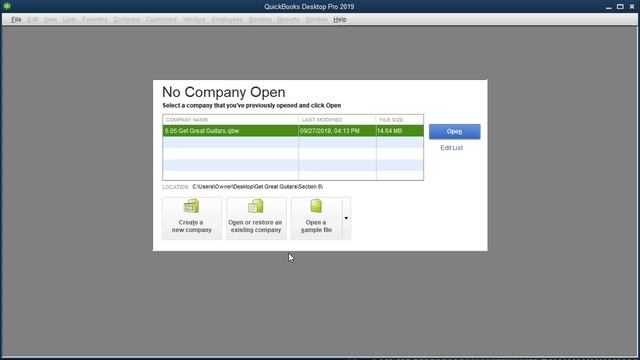The height and width of the screenshot is (360, 640).
Task: Open the File menu
Action: 16,19
